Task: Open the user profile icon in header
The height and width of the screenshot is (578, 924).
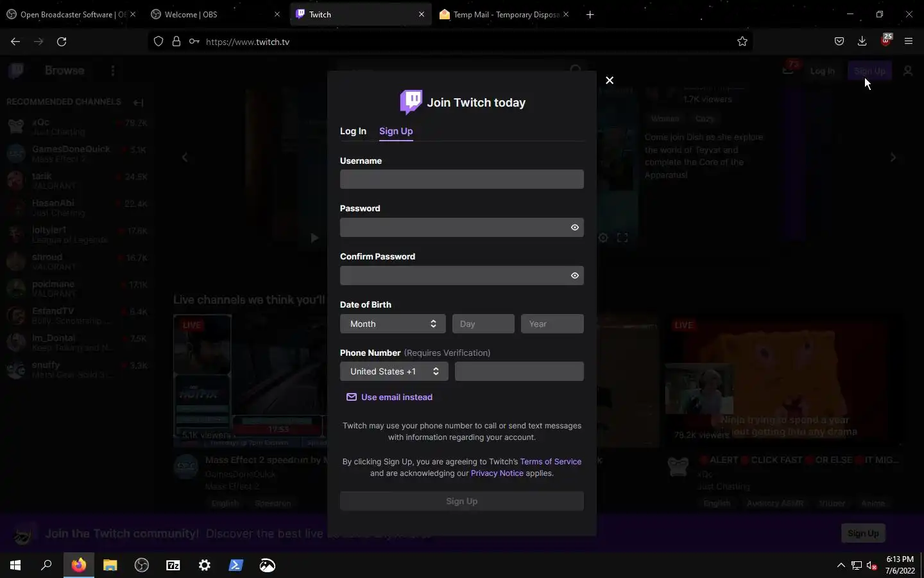Action: [908, 71]
